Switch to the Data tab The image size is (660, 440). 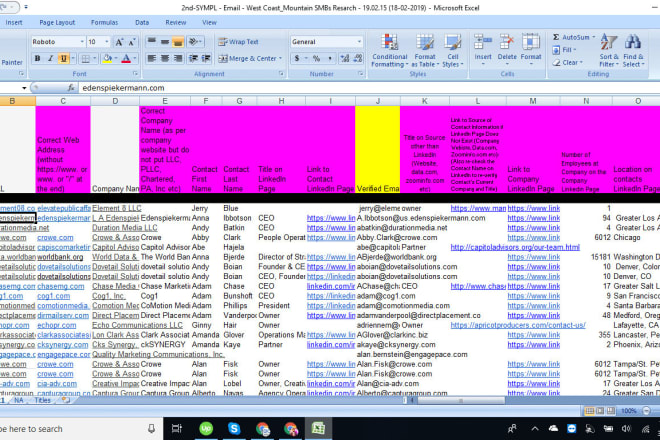(142, 22)
